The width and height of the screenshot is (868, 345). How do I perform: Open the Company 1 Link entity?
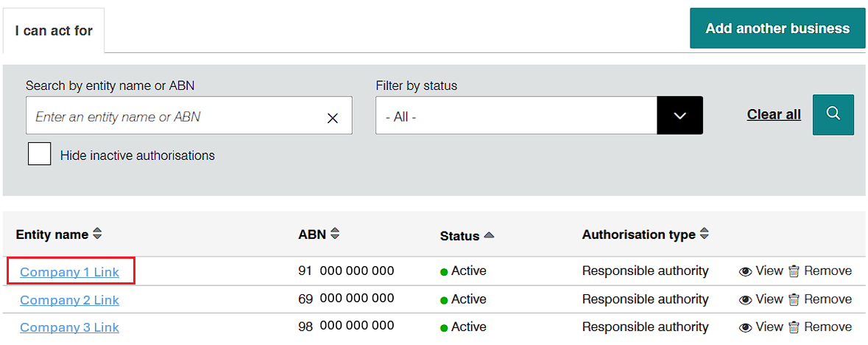tap(69, 272)
